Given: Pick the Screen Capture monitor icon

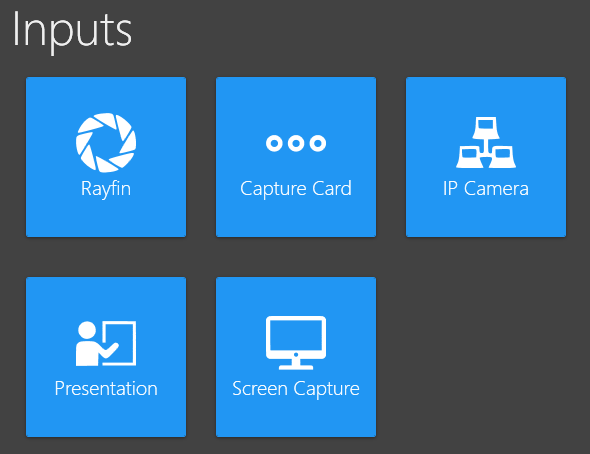Looking at the screenshot, I should coord(296,343).
